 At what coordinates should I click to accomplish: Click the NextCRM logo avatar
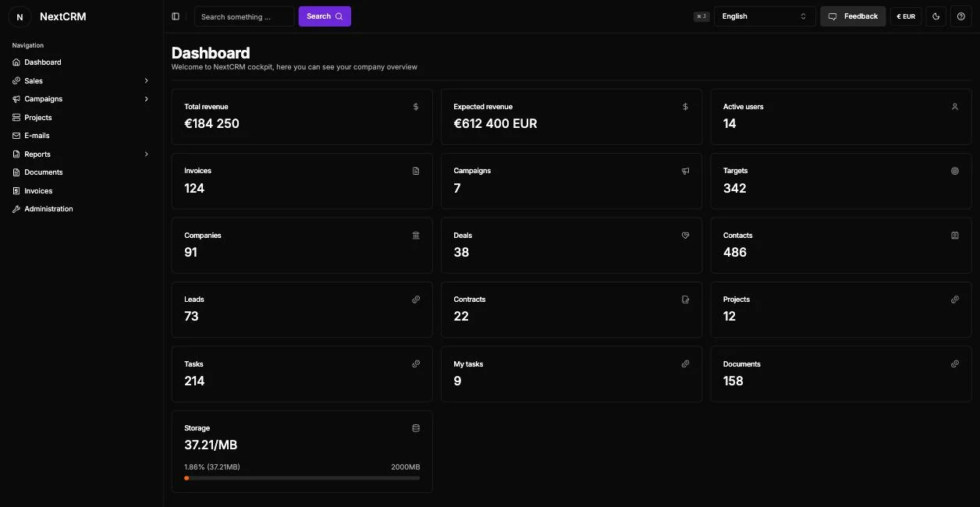click(x=20, y=16)
